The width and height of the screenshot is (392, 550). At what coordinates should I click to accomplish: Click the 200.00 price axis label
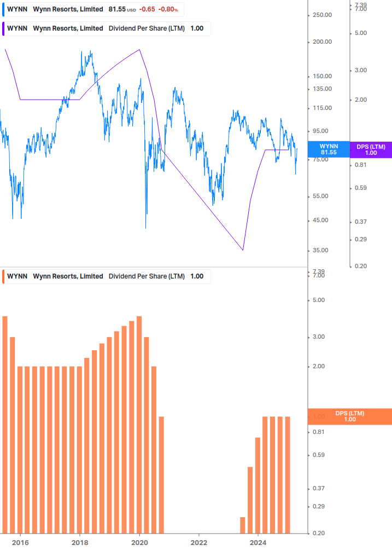point(322,42)
